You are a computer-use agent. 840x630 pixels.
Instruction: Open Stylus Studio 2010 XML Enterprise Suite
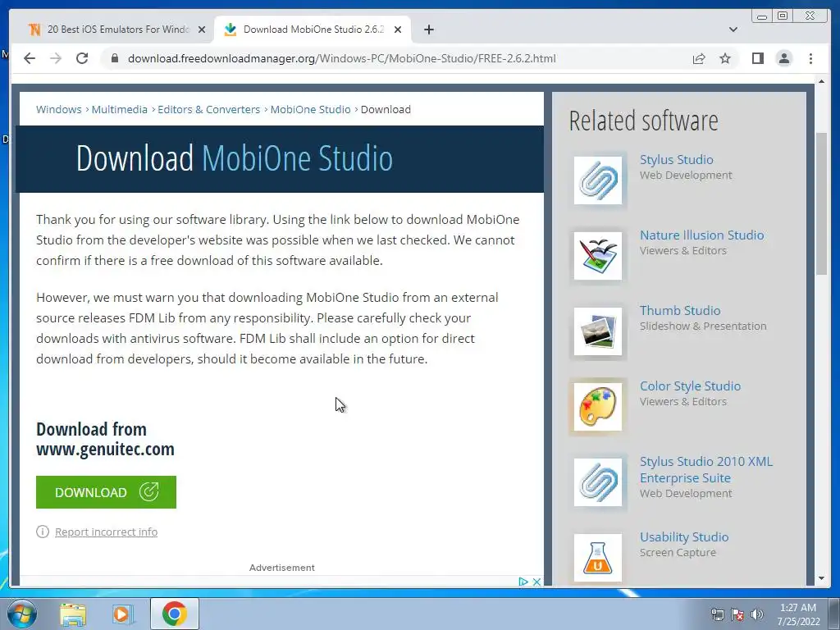[x=706, y=470]
